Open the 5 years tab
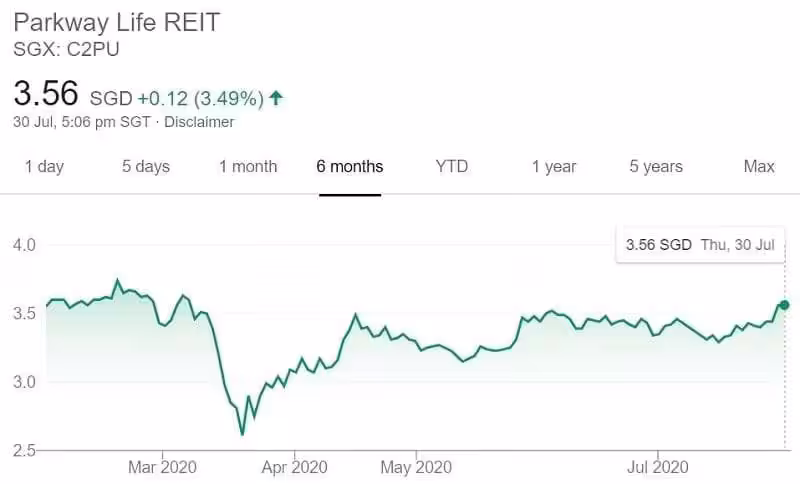This screenshot has height=484, width=800. [656, 166]
